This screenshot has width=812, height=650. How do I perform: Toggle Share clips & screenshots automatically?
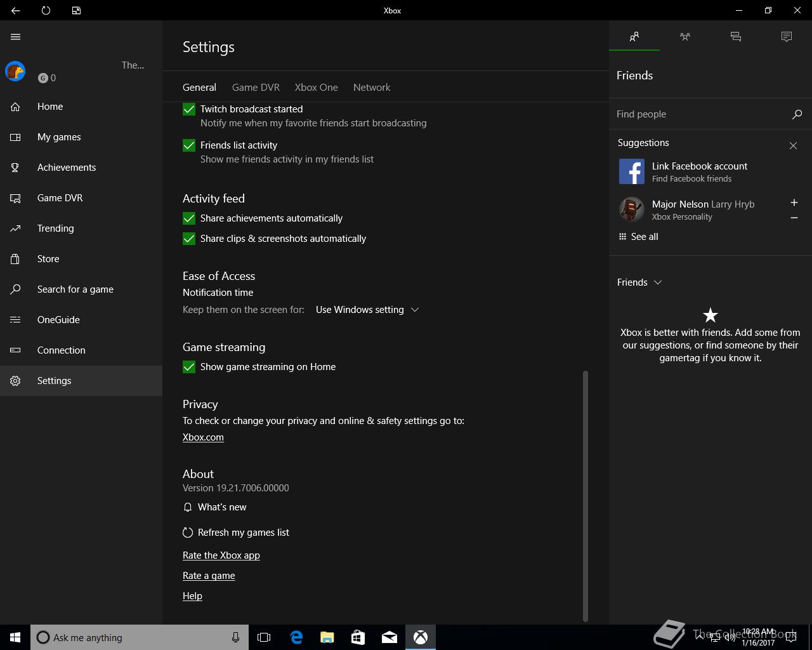(x=189, y=239)
